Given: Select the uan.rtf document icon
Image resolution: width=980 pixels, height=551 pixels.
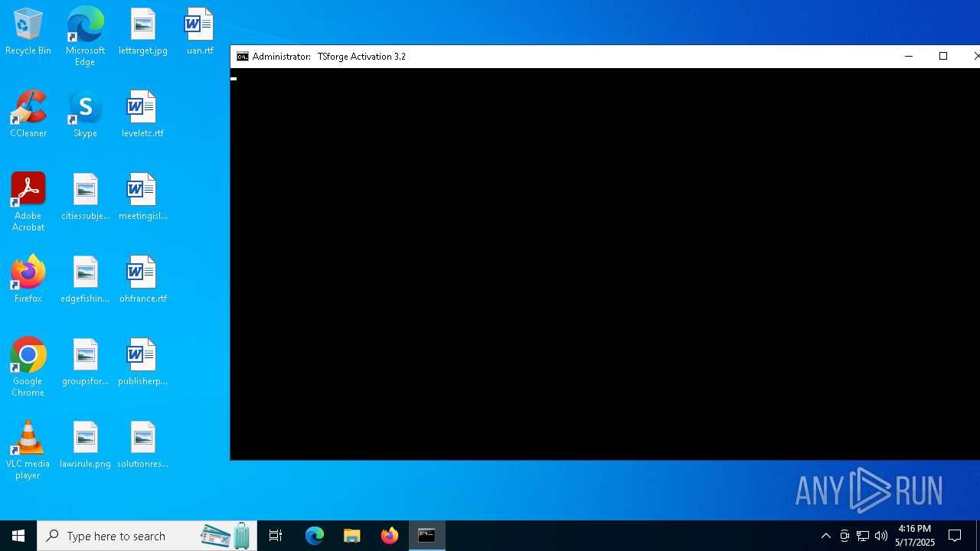Looking at the screenshot, I should point(199,32).
